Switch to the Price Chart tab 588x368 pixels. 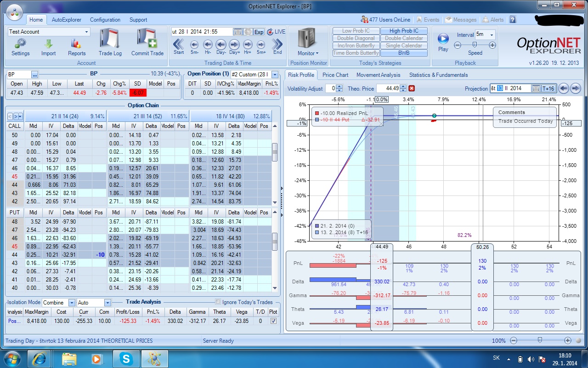(335, 75)
